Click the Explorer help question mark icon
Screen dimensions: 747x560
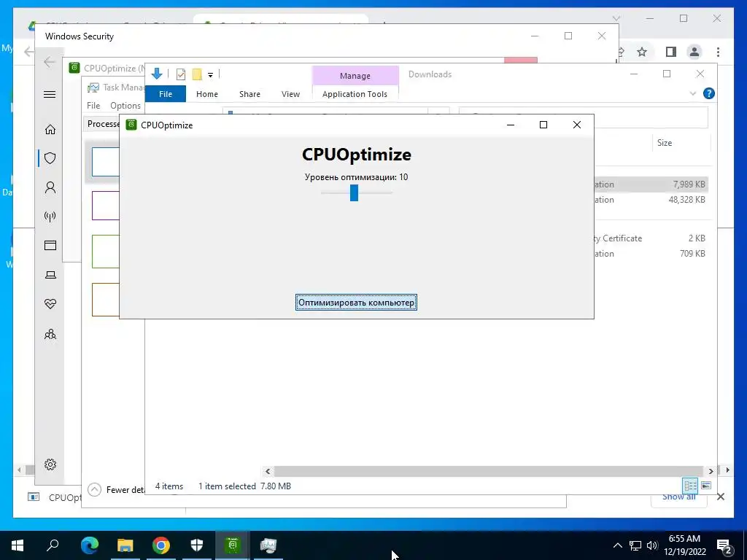coord(708,93)
